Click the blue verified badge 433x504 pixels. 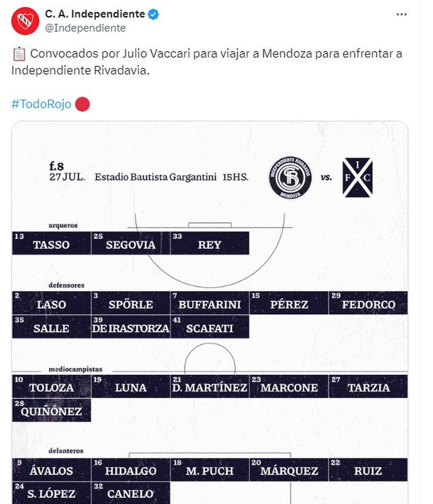(153, 14)
